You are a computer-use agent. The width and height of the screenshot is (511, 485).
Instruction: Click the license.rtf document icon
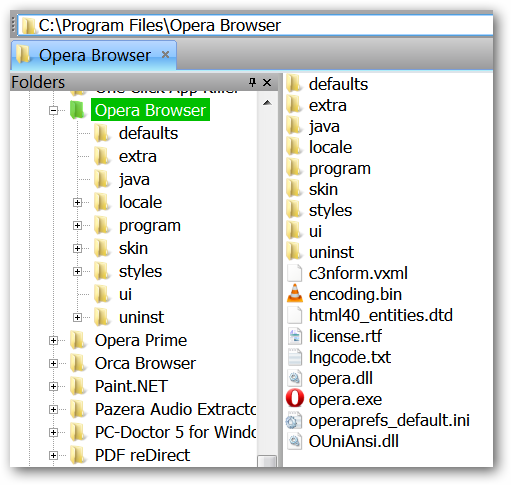click(x=295, y=336)
